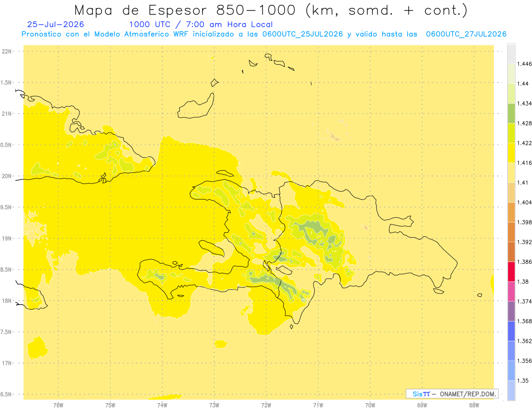The image size is (532, 411).
Task: Click the "70W" longitude label
Action: (370, 404)
